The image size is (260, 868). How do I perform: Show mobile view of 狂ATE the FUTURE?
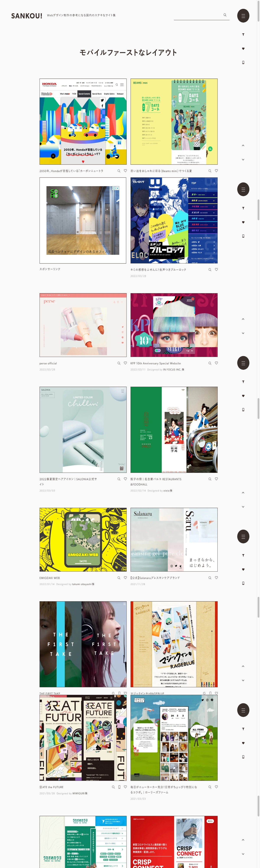(x=119, y=787)
